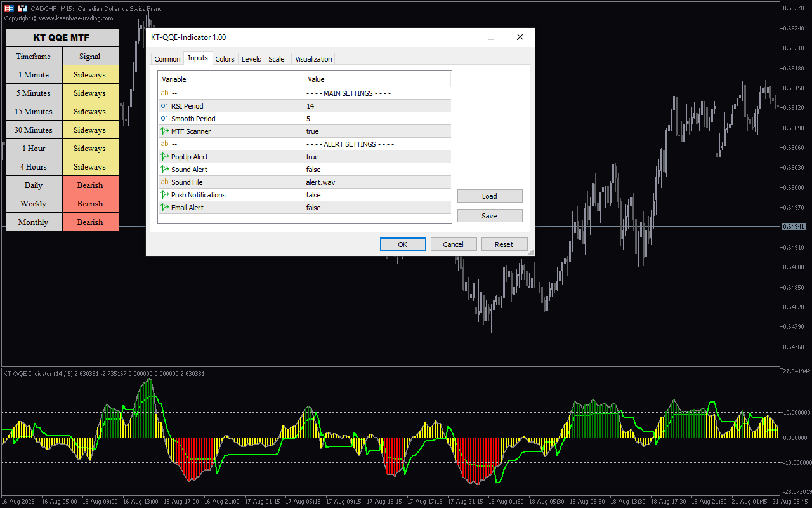812x508 pixels.
Task: Select the '- - - - ALERT SETTINGS - - - -' value cell
Action: pos(378,144)
